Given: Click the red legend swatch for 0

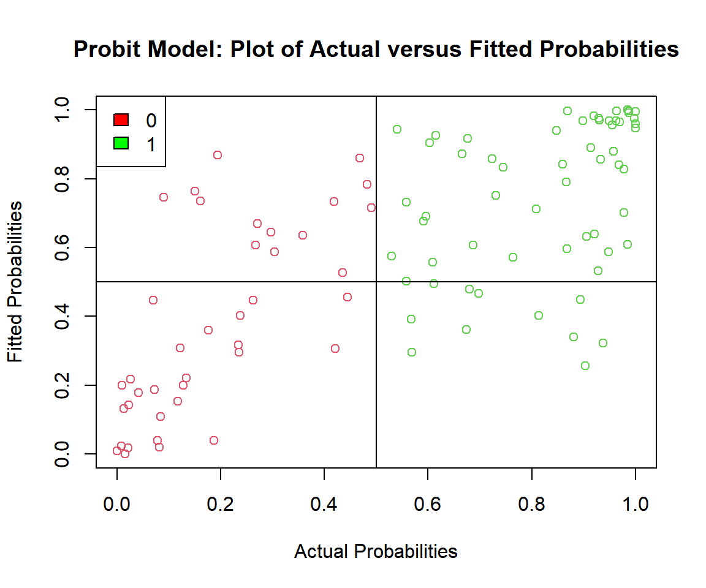Looking at the screenshot, I should [121, 120].
